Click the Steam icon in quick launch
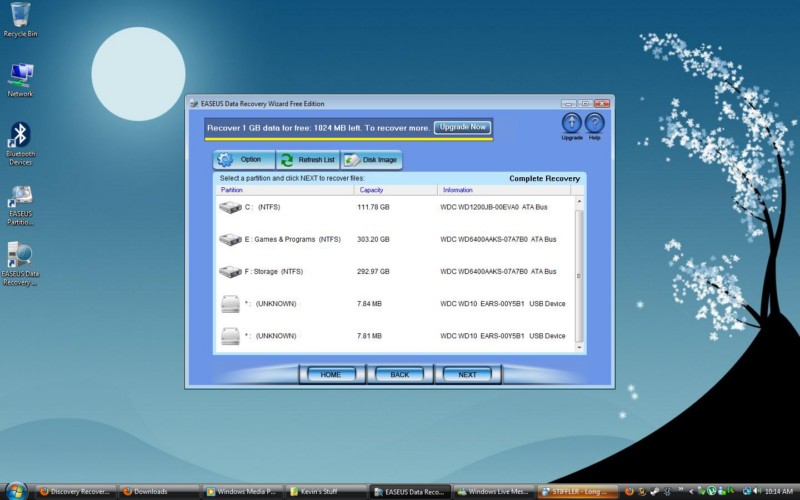The width and height of the screenshot is (800, 500). tap(654, 492)
